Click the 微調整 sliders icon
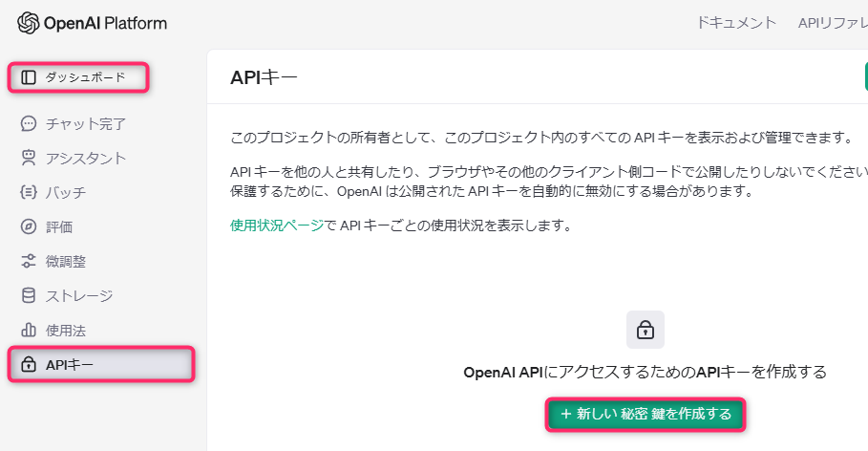This screenshot has height=451, width=868. (29, 261)
